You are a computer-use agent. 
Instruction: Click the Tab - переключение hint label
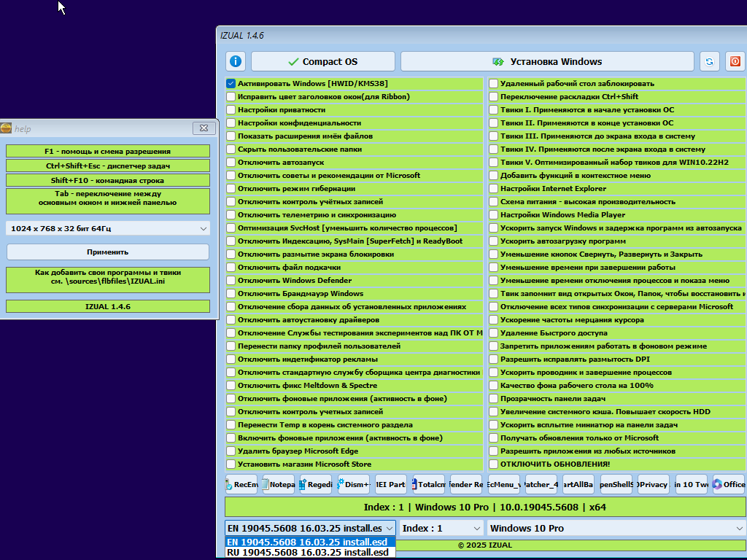click(108, 201)
